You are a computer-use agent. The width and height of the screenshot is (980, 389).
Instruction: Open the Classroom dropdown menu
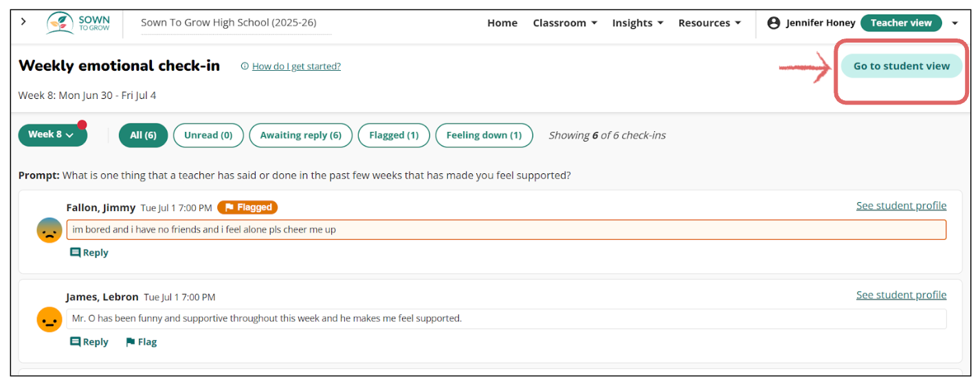coord(565,23)
